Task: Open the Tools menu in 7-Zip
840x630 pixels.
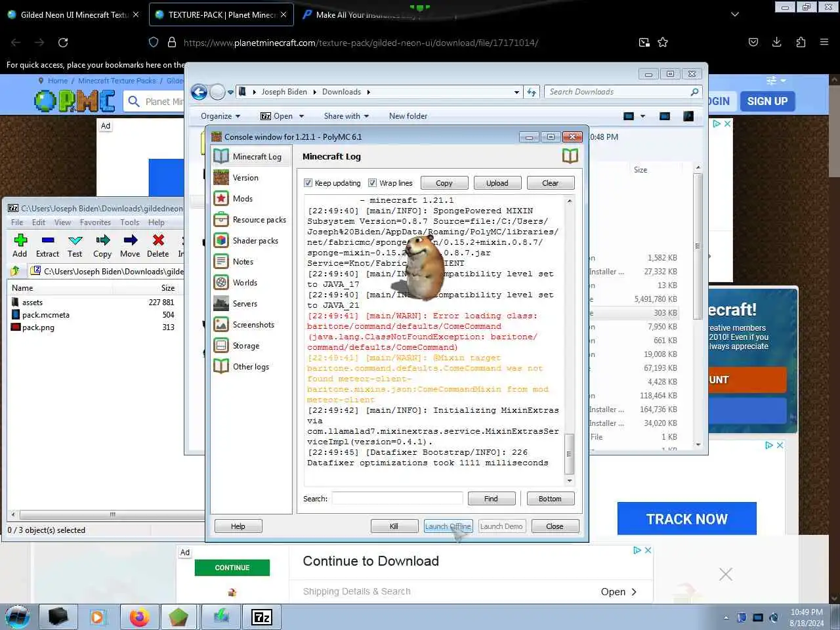Action: coord(130,222)
